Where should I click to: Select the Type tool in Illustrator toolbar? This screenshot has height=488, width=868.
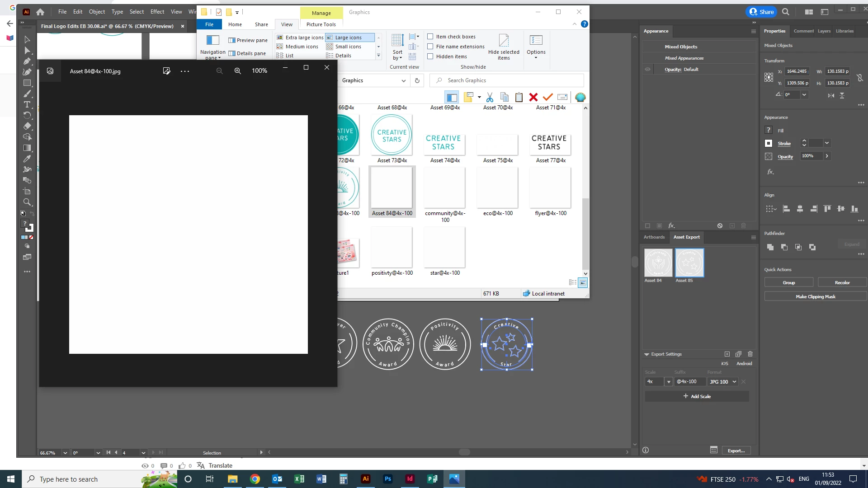click(27, 104)
